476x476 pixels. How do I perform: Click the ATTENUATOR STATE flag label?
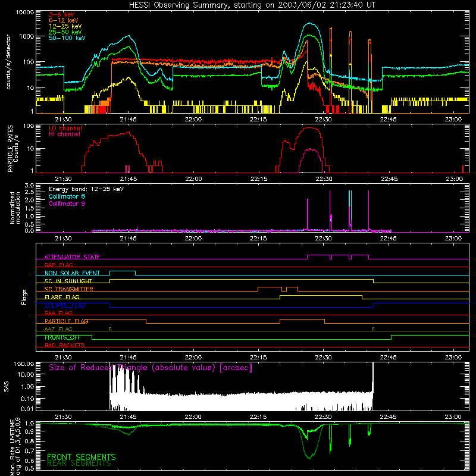(x=72, y=257)
